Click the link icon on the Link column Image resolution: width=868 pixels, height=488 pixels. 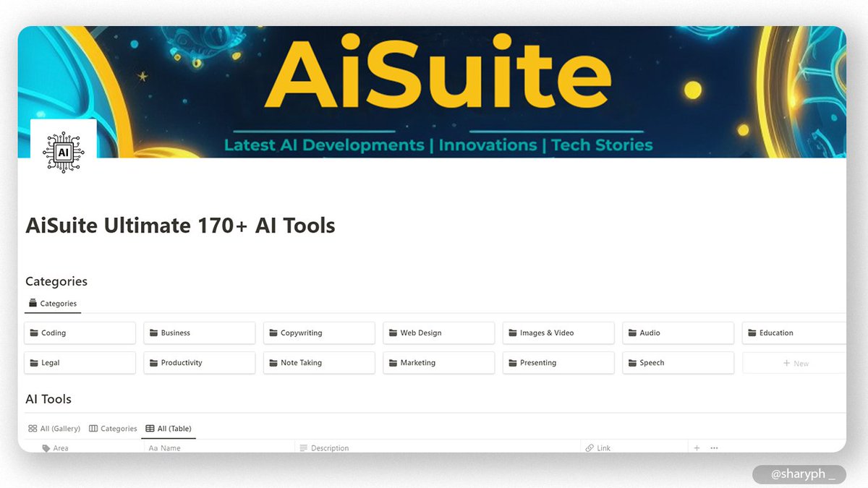tap(589, 448)
